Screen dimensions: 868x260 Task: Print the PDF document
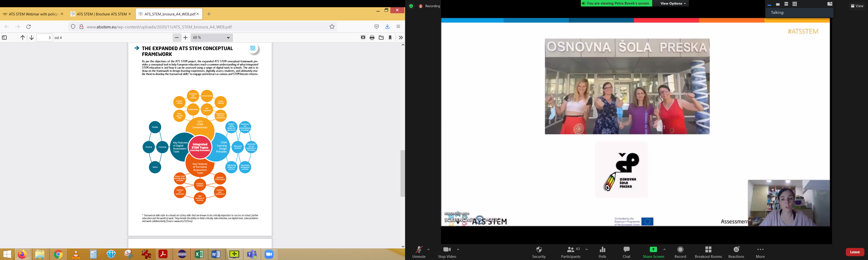(x=372, y=38)
